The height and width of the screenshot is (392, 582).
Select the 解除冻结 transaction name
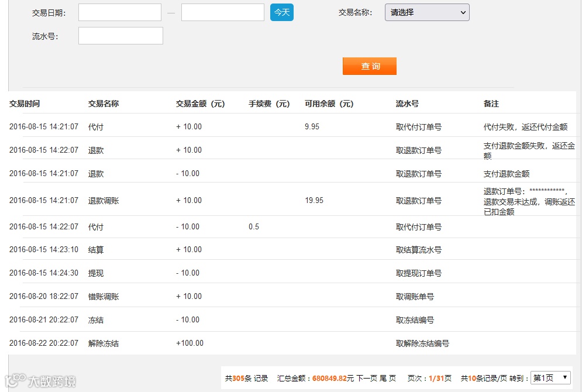click(x=103, y=343)
